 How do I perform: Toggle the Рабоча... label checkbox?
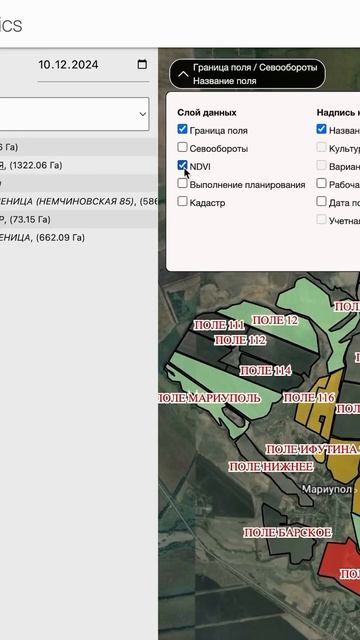coord(322,183)
